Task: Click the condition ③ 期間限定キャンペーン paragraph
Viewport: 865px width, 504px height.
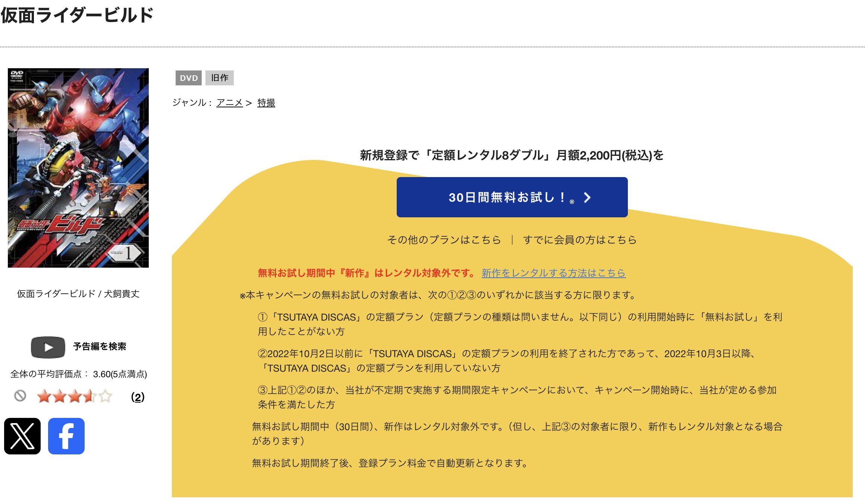Action: click(517, 397)
